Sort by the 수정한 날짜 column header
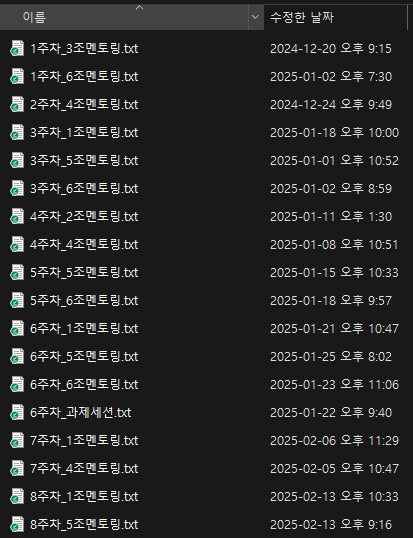 pyautogui.click(x=335, y=17)
